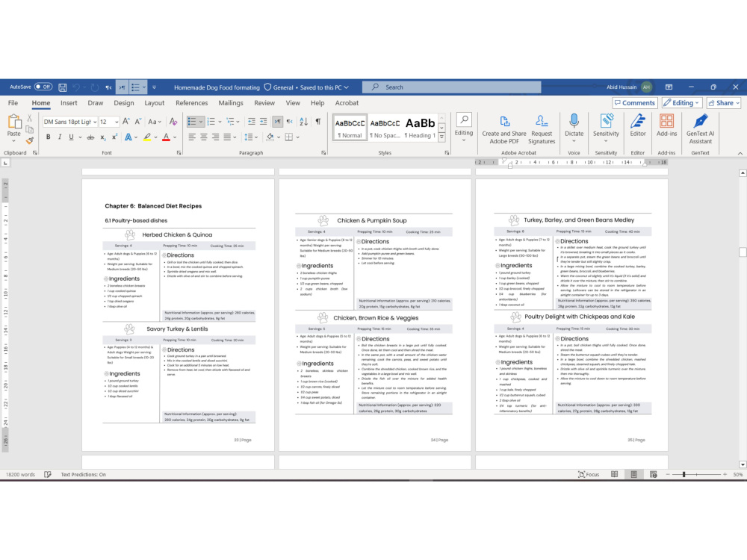Toggle strikethrough formatting

tap(90, 137)
